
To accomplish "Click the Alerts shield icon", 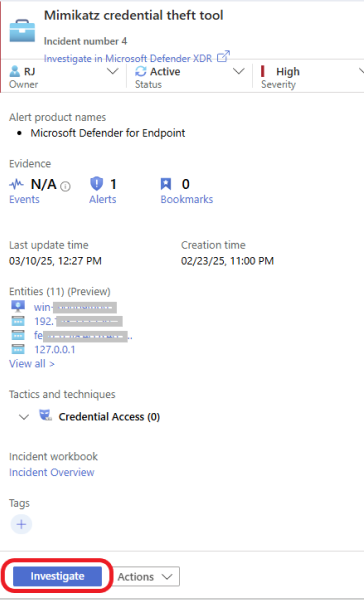I will (96, 184).
